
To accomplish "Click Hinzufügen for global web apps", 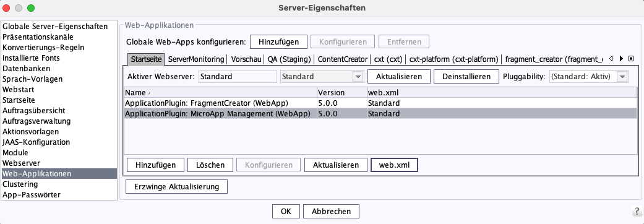I will [279, 41].
